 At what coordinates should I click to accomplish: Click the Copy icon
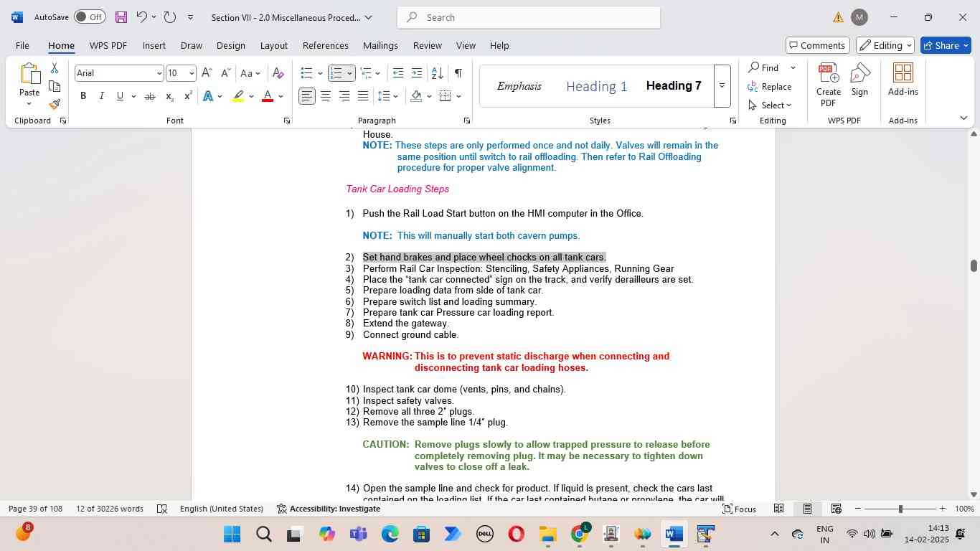click(55, 86)
